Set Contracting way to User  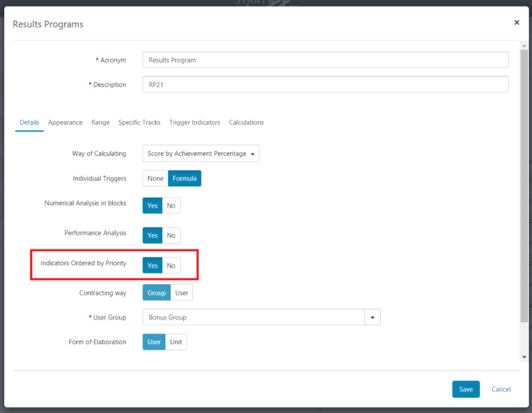181,292
